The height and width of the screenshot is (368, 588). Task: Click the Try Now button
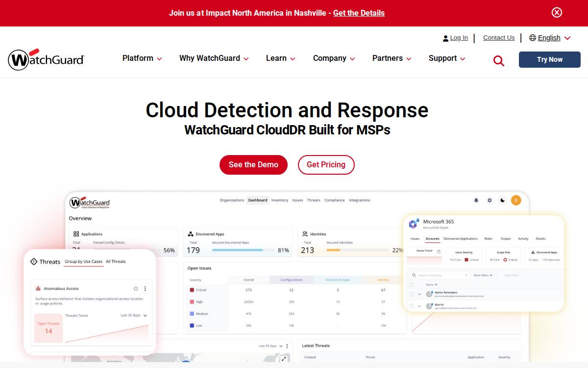550,59
